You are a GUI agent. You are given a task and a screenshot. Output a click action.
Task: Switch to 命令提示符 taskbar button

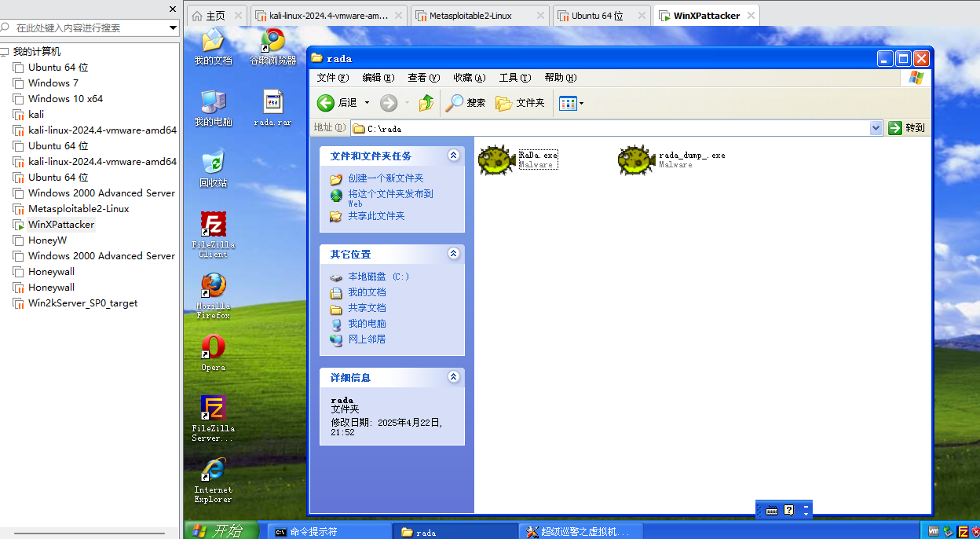point(330,532)
